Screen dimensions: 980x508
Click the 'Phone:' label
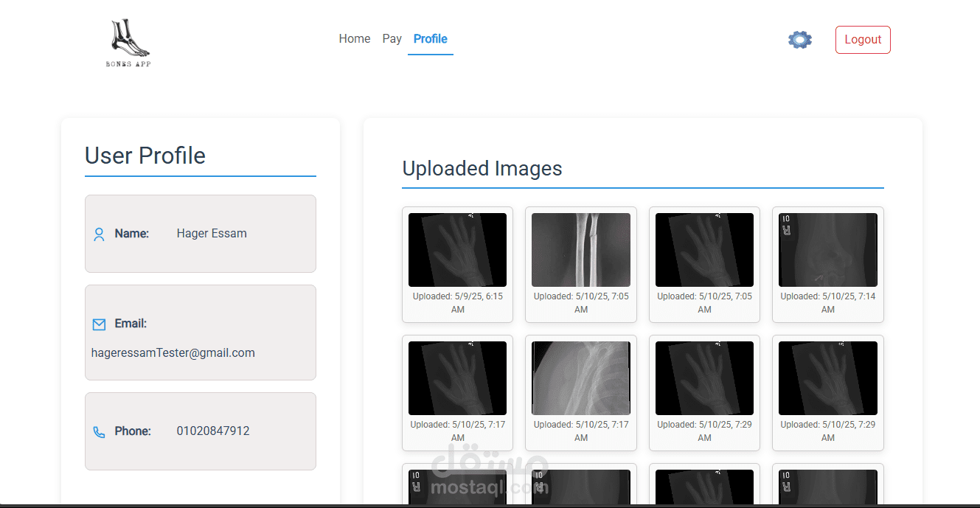click(x=133, y=431)
